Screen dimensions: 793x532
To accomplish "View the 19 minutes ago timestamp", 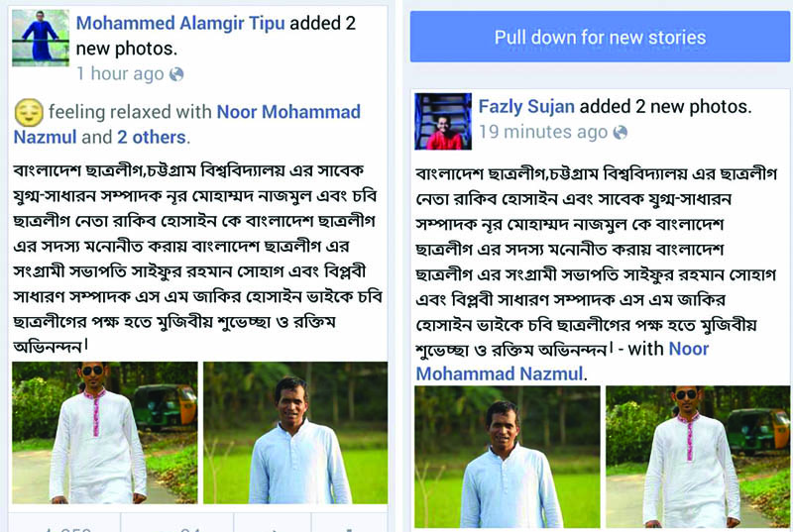I will click(543, 132).
